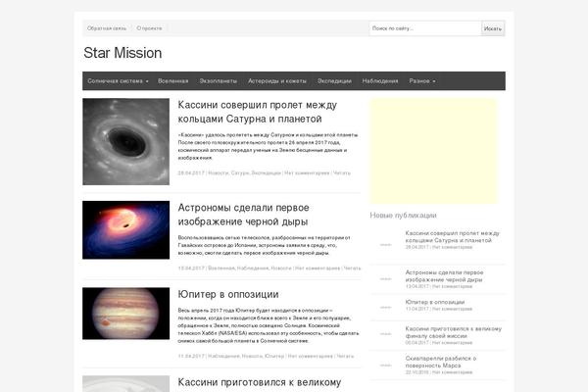Select 'Астероиды и кометы' in the navigation bar
Viewport: 588px width, 392px height.
tap(277, 81)
